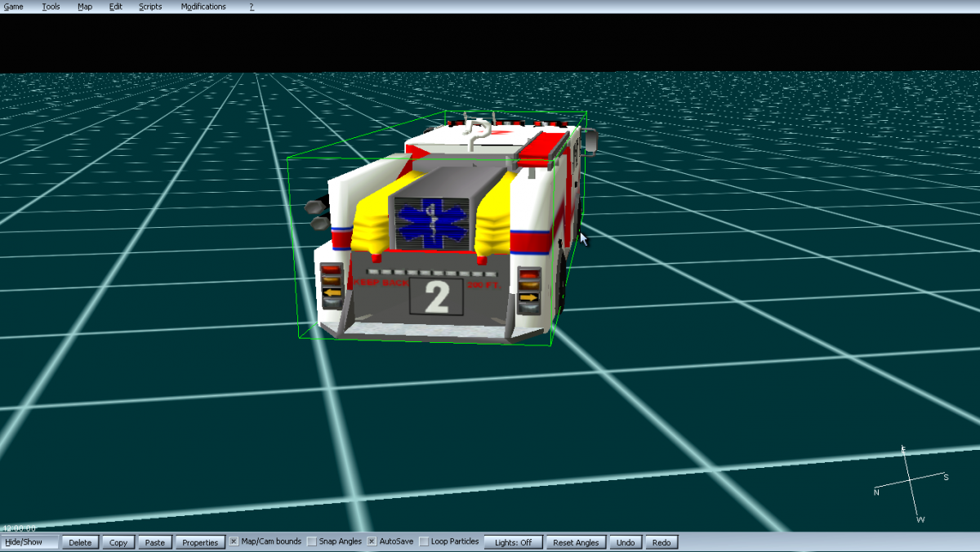
Task: Click the Paste button
Action: coord(155,542)
